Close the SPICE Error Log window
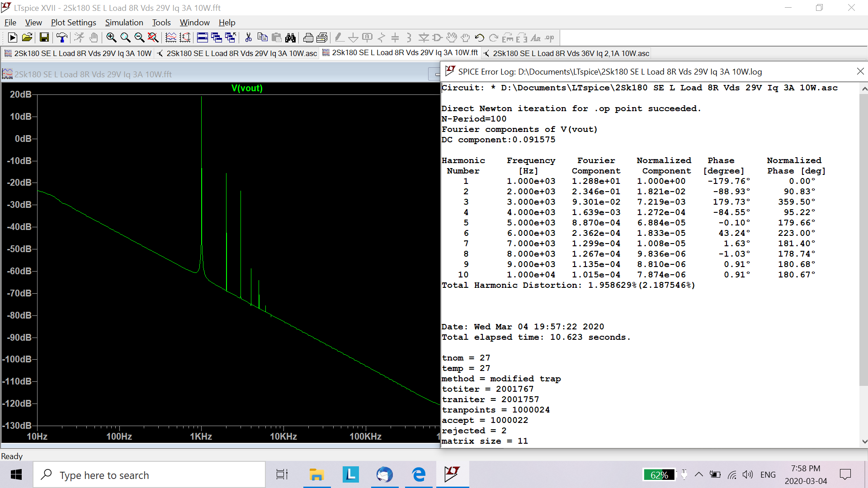868x488 pixels. point(860,71)
